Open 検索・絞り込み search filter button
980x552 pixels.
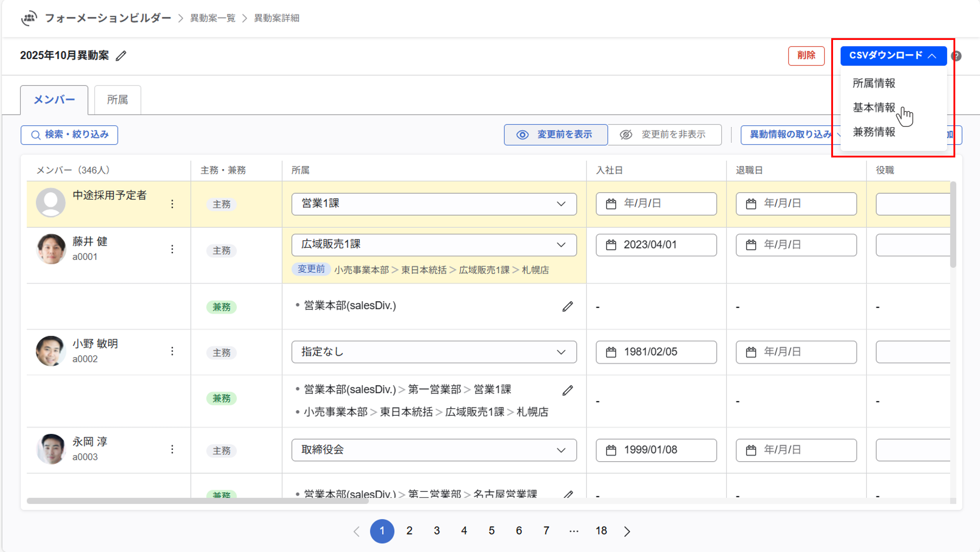pos(69,135)
